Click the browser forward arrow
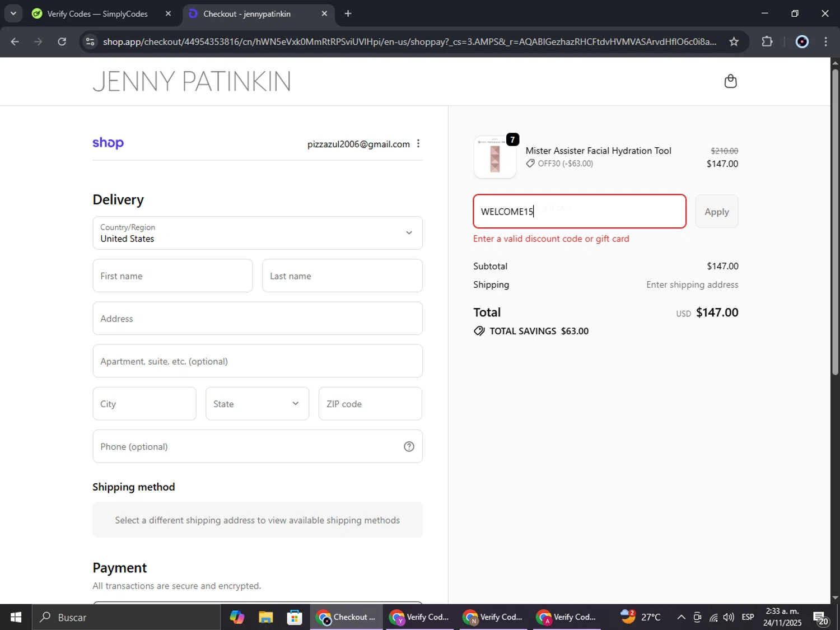The height and width of the screenshot is (630, 840). click(x=38, y=41)
